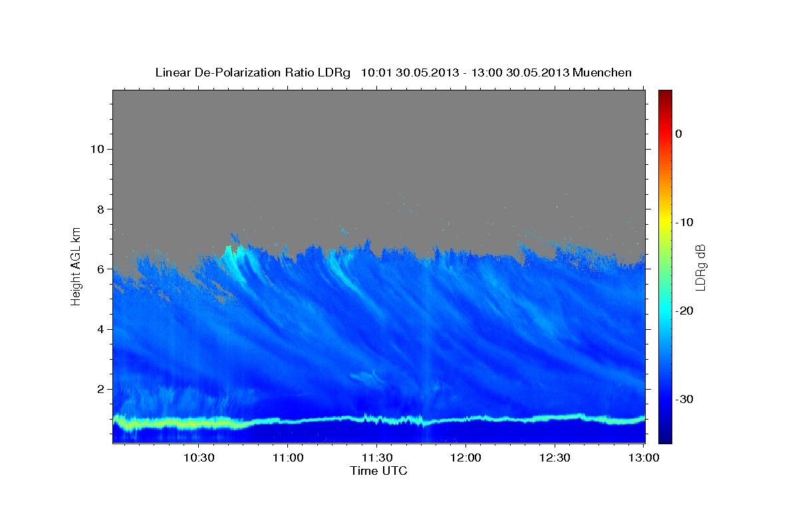Click the 12:00 time tick label
This screenshot has width=798, height=532.
click(465, 458)
